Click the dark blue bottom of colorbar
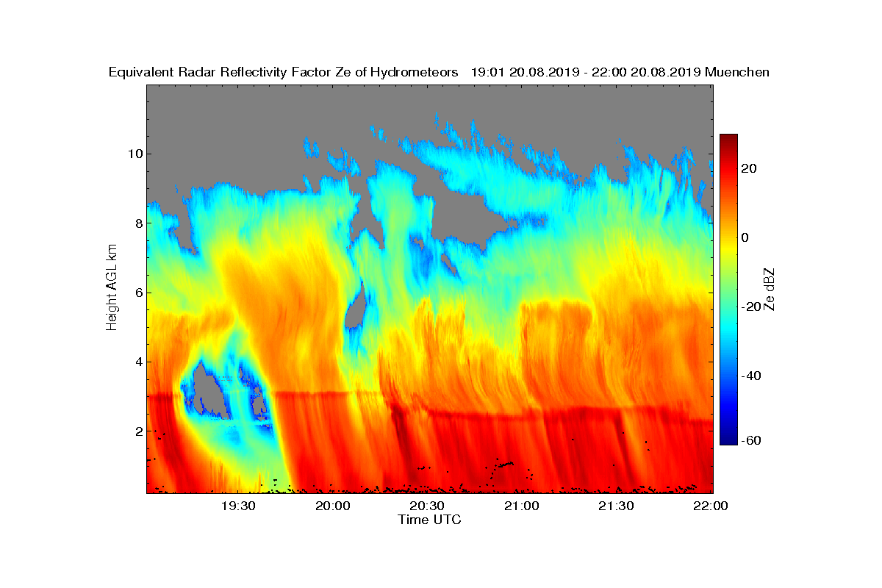Image resolution: width=882 pixels, height=588 pixels. [728, 440]
